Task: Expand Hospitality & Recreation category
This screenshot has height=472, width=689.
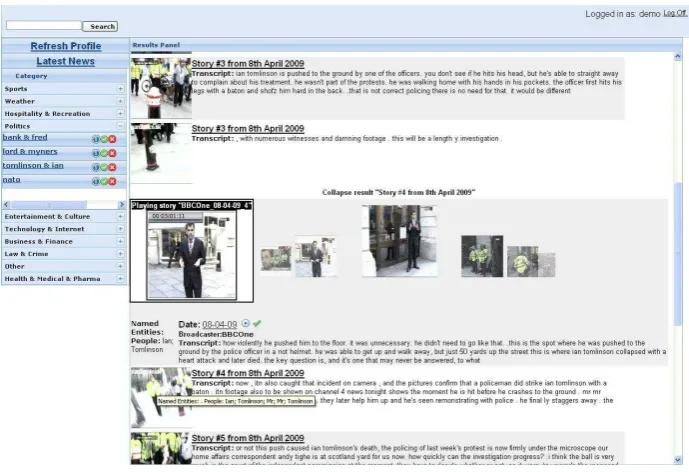Action: 120,113
